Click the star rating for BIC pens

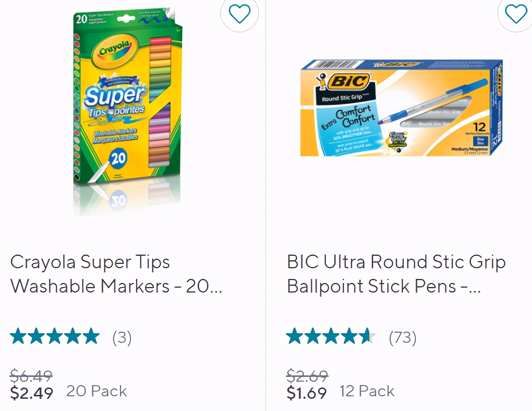click(x=330, y=336)
